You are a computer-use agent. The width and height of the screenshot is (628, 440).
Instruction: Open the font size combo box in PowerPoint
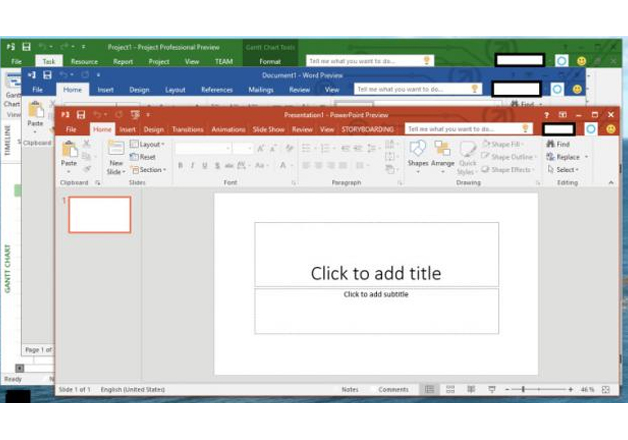click(x=243, y=149)
